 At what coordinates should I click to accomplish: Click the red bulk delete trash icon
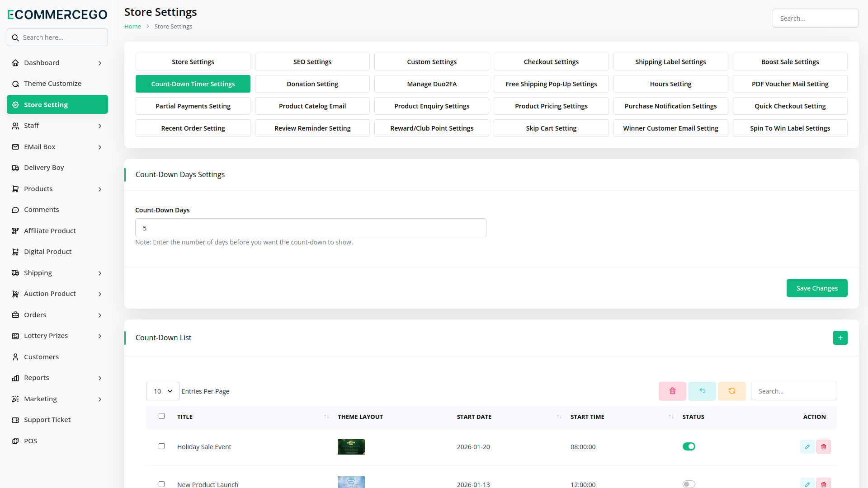(672, 391)
